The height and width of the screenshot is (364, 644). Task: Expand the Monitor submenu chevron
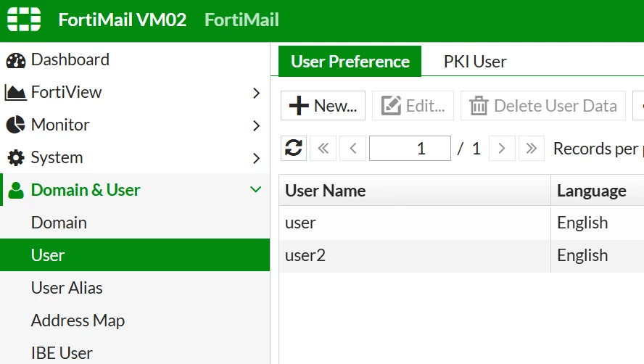coord(256,125)
